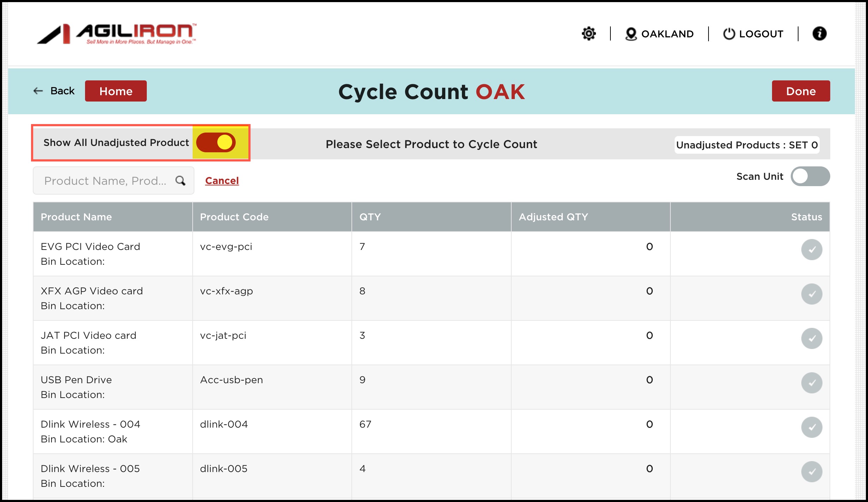
Task: Click the Oakland location pin icon
Action: 631,34
